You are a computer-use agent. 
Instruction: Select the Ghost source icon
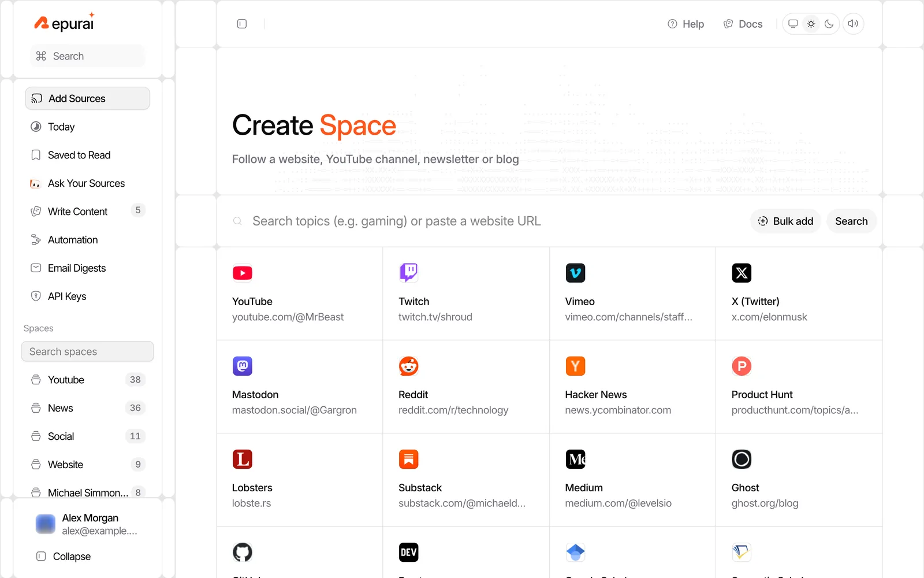[x=742, y=459]
